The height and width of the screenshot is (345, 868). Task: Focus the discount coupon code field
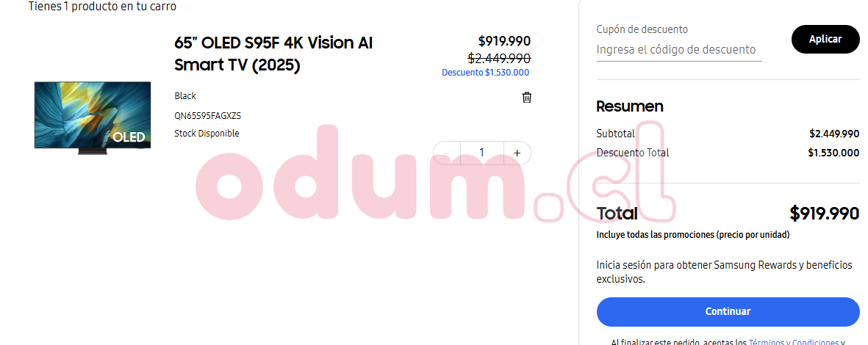678,50
